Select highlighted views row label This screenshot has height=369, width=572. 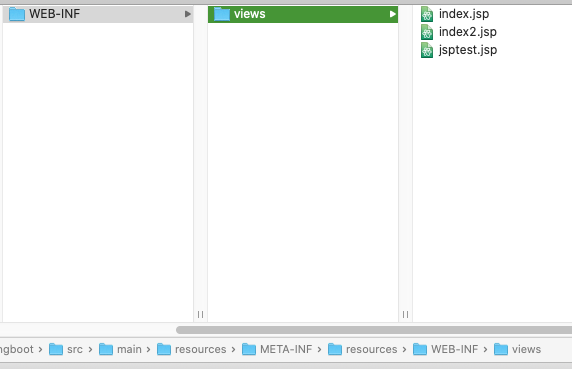250,14
